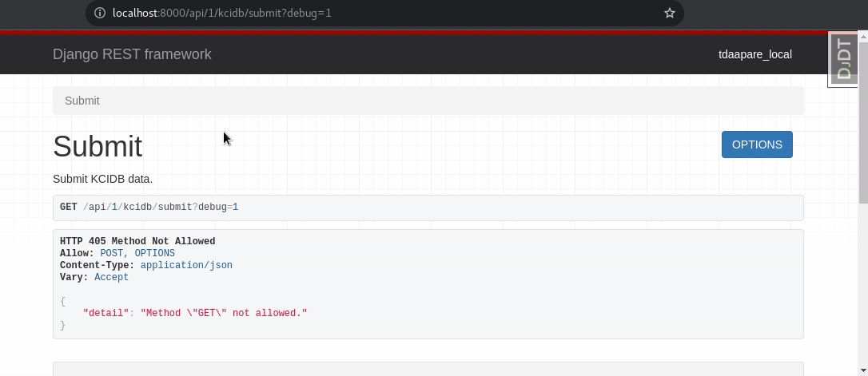The image size is (868, 376).
Task: Click the page's vertical scrollbar thumb
Action: [x=862, y=120]
